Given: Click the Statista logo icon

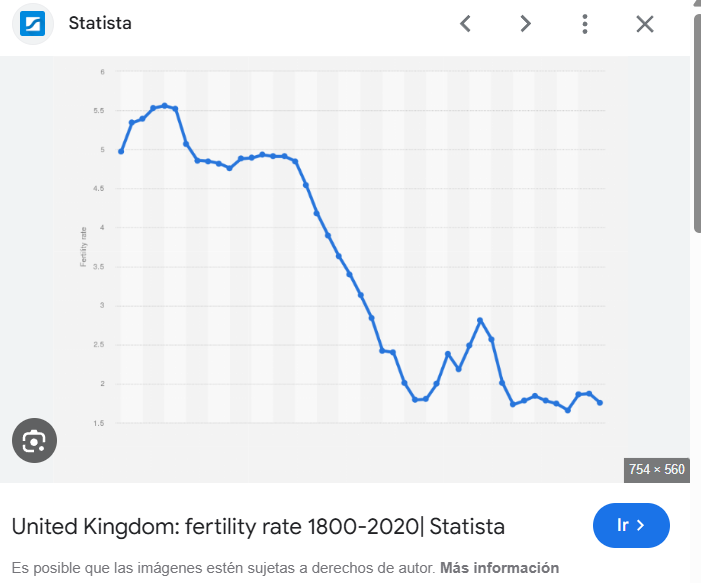Looking at the screenshot, I should point(33,24).
